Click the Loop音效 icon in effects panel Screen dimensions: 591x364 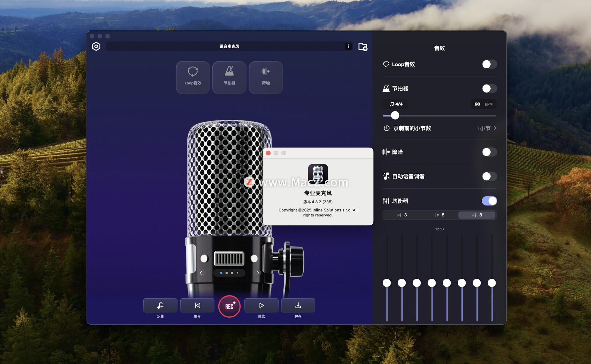pos(386,64)
